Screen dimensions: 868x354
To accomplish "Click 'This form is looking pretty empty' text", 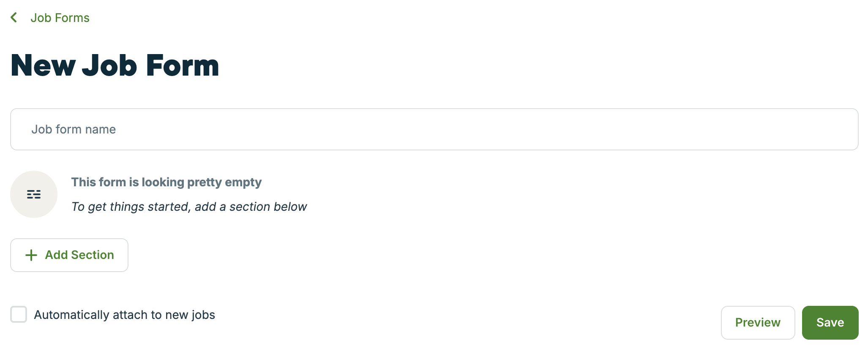I will 166,182.
